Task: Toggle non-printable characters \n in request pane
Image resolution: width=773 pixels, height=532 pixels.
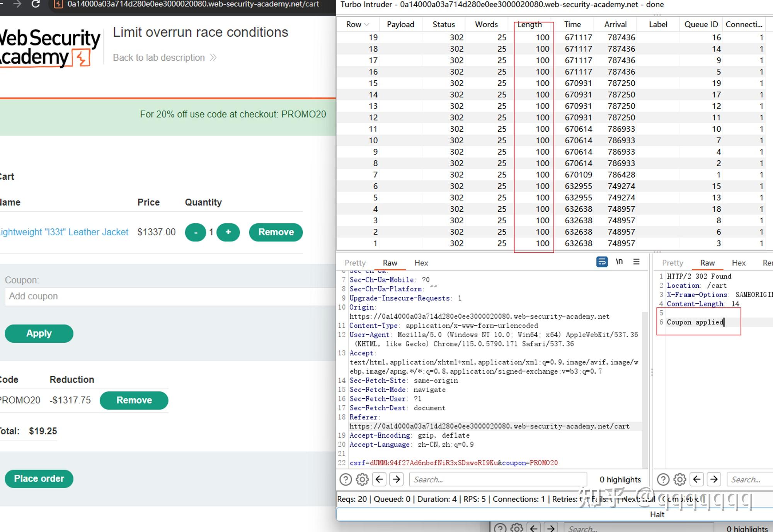Action: (619, 262)
